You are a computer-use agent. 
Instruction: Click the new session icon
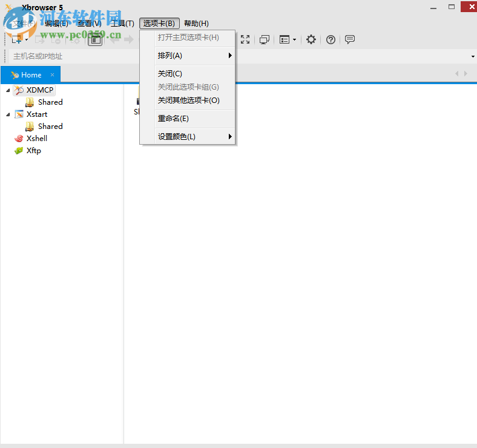[16, 39]
